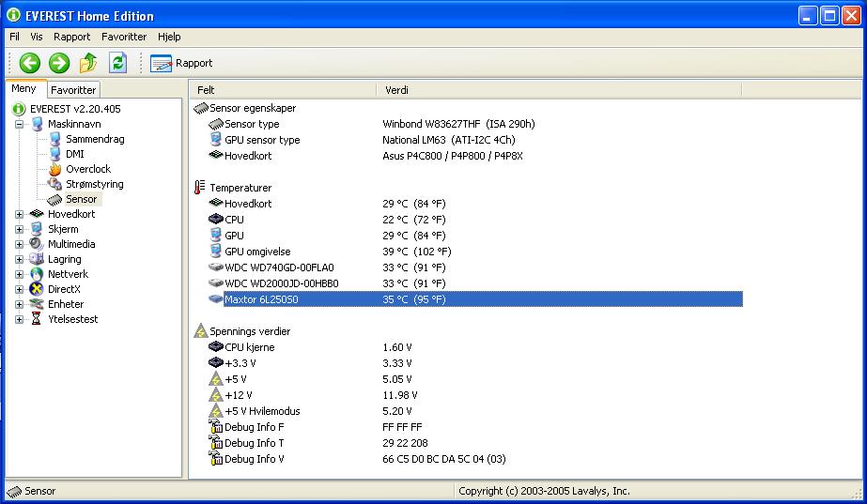867x504 pixels.
Task: Refresh the current page with toolbar icon
Action: 117,63
